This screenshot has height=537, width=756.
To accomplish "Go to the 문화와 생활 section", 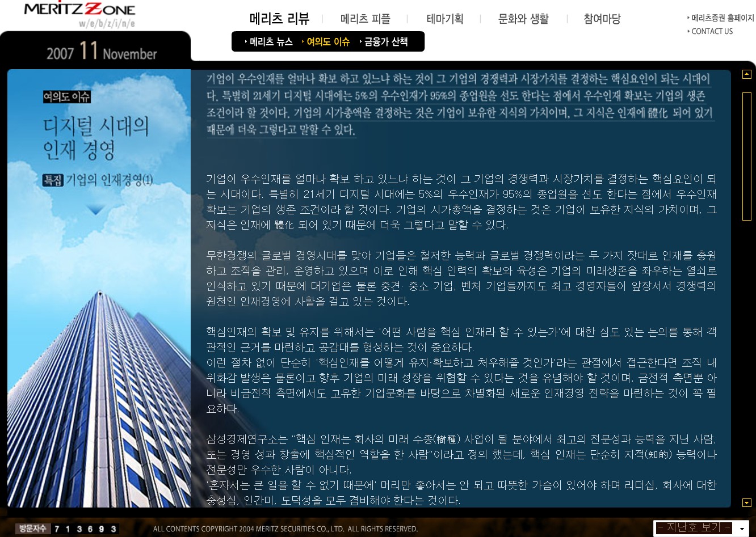I will click(x=523, y=19).
